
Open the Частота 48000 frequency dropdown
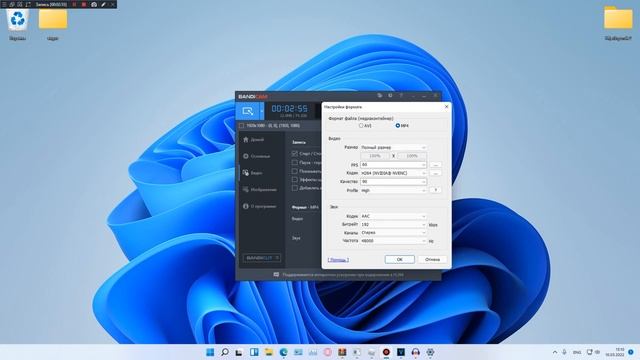(x=393, y=241)
